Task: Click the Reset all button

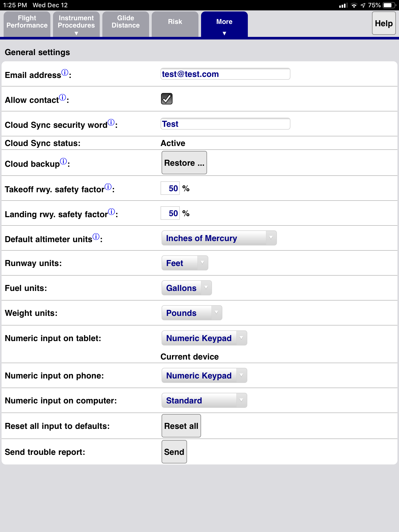Action: click(181, 426)
